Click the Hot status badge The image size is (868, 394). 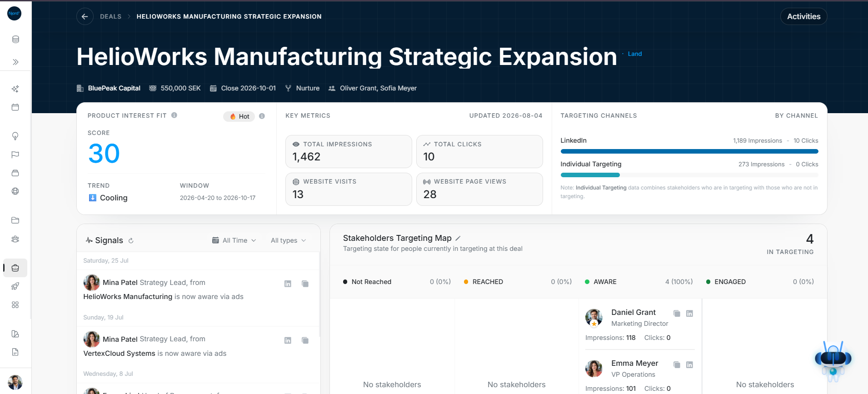tap(239, 116)
